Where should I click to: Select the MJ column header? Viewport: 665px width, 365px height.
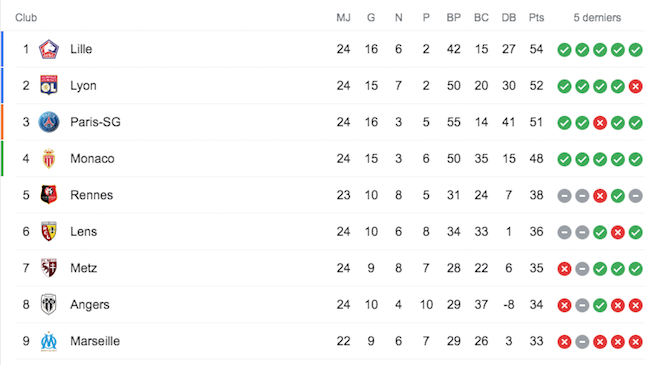pyautogui.click(x=344, y=18)
